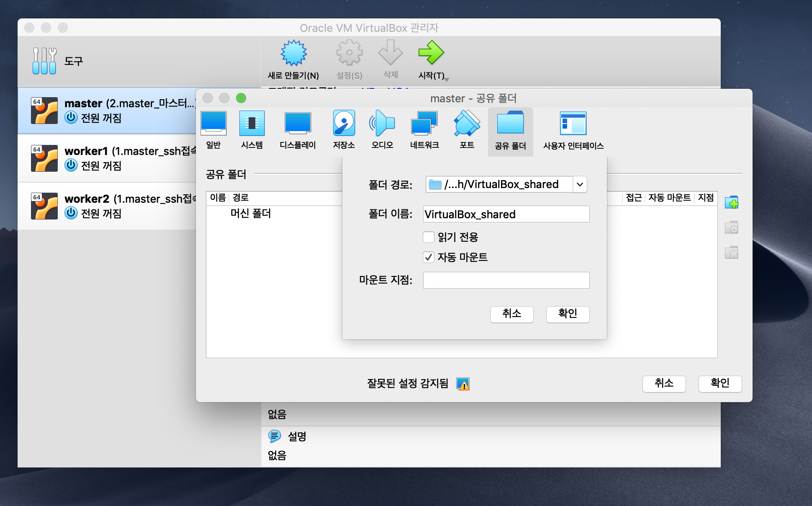This screenshot has width=812, height=506.
Task: Open the 포트 settings tab
Action: (467, 131)
